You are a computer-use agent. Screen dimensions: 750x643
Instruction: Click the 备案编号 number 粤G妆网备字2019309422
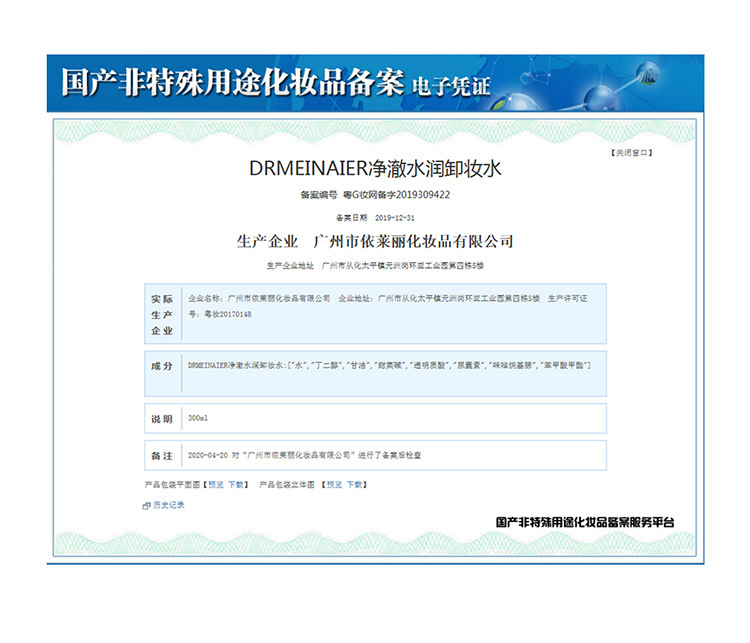click(397, 195)
